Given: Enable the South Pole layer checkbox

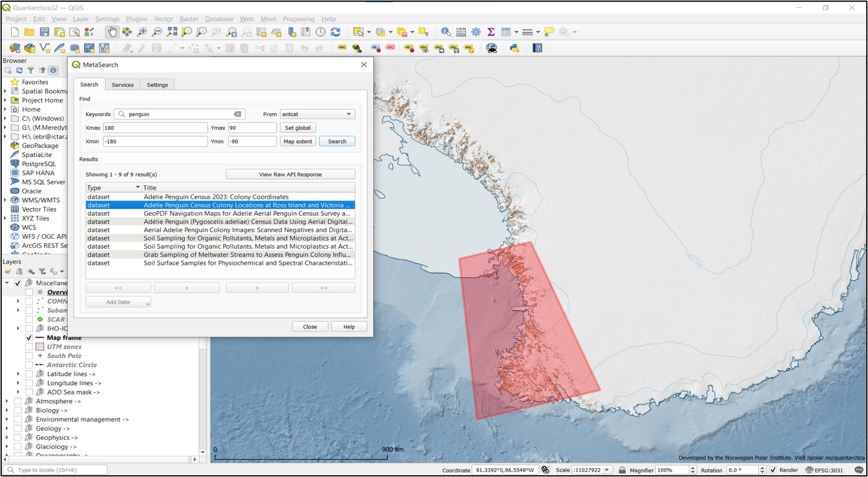Looking at the screenshot, I should point(29,356).
